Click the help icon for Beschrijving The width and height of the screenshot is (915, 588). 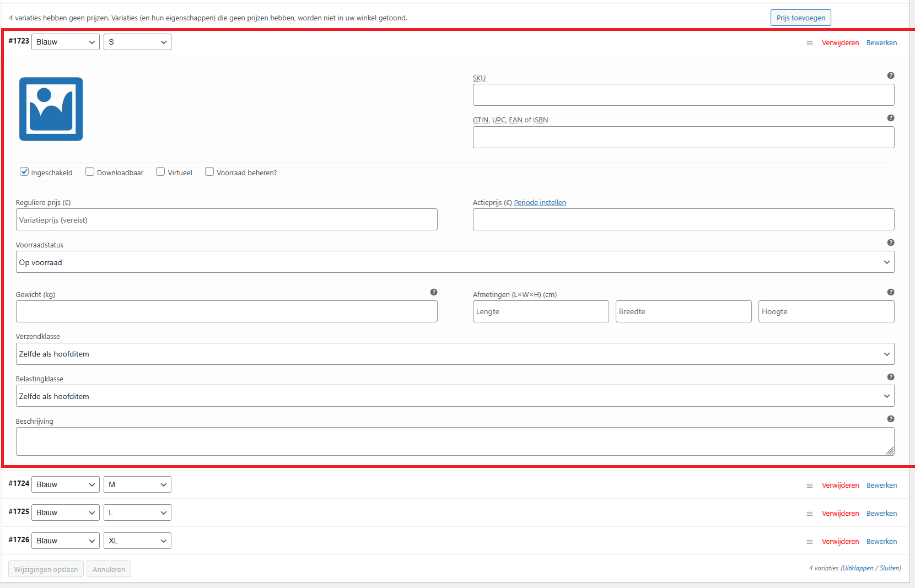[890, 419]
